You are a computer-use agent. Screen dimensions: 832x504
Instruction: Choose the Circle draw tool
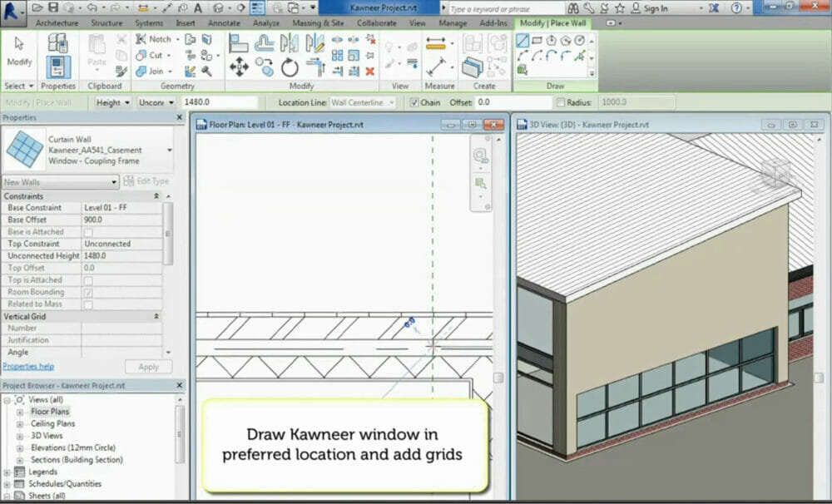(x=580, y=40)
